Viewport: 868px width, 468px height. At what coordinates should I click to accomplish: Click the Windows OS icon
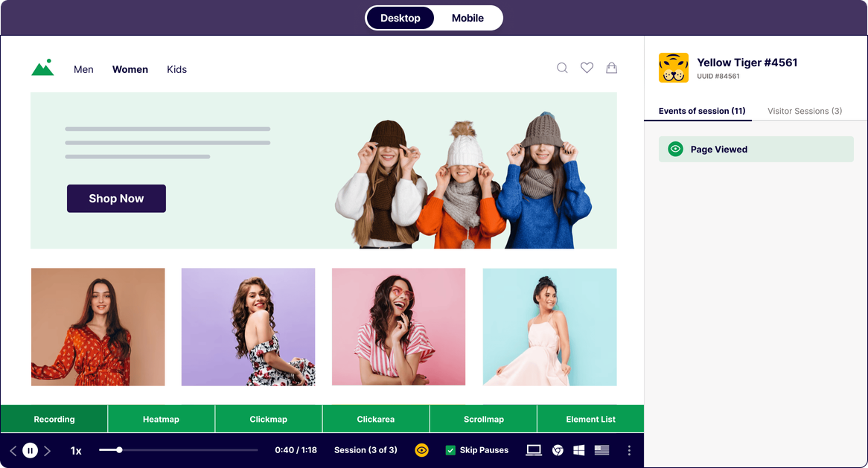click(x=579, y=450)
